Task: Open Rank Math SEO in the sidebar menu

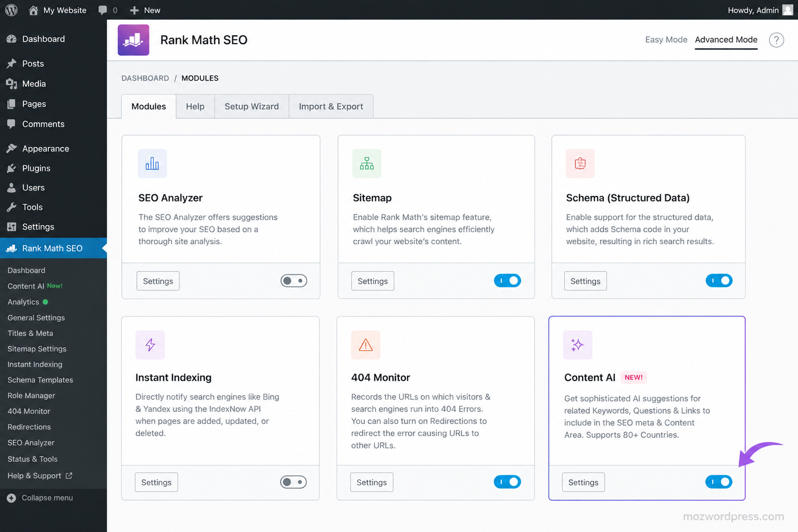Action: (x=54, y=248)
